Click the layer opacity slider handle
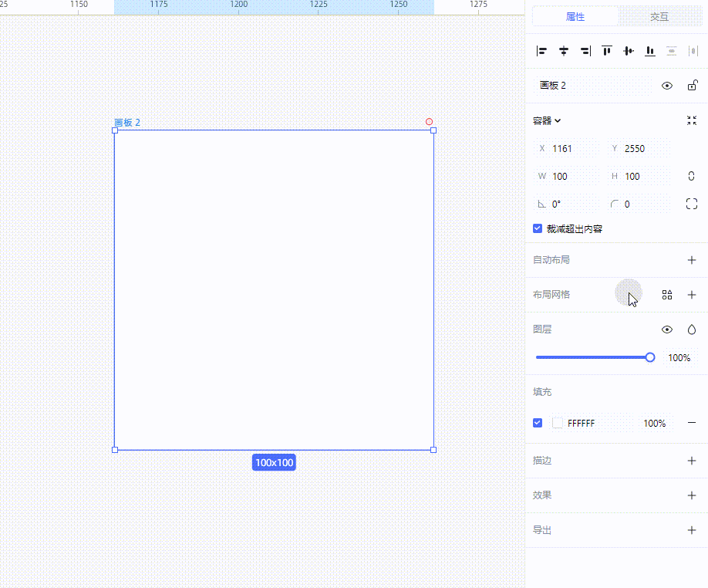This screenshot has height=588, width=708. pyautogui.click(x=649, y=358)
